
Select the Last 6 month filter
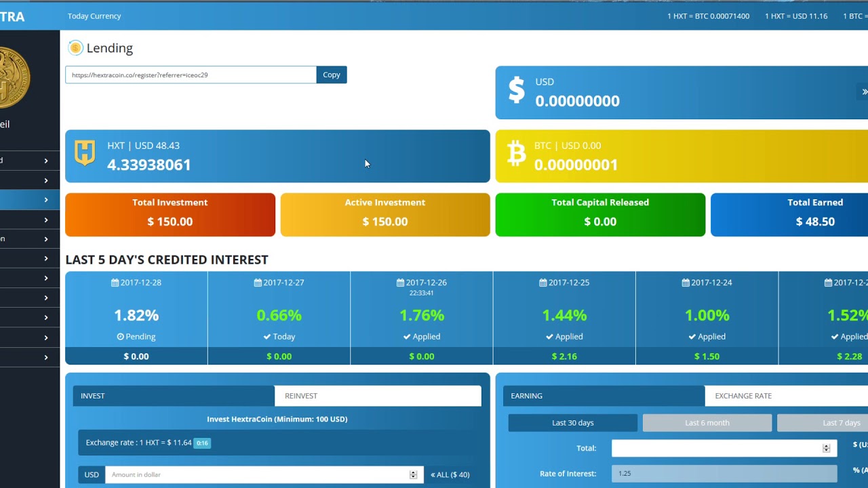(707, 423)
